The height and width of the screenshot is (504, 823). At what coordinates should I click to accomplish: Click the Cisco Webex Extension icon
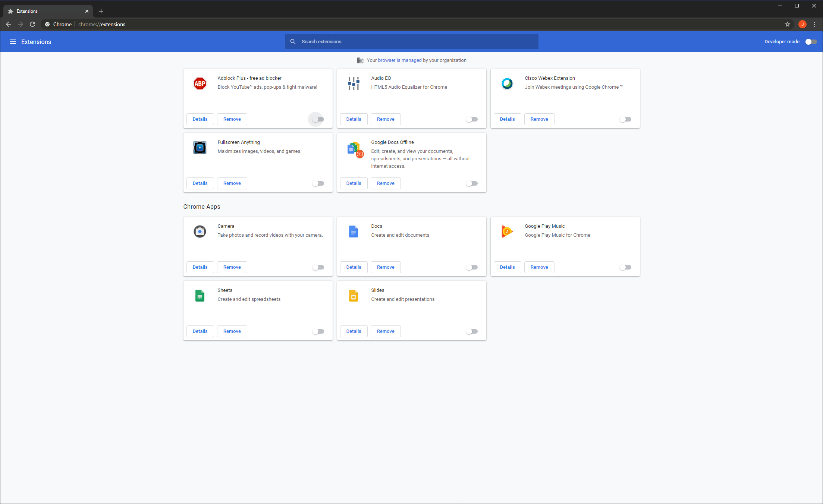pyautogui.click(x=507, y=84)
